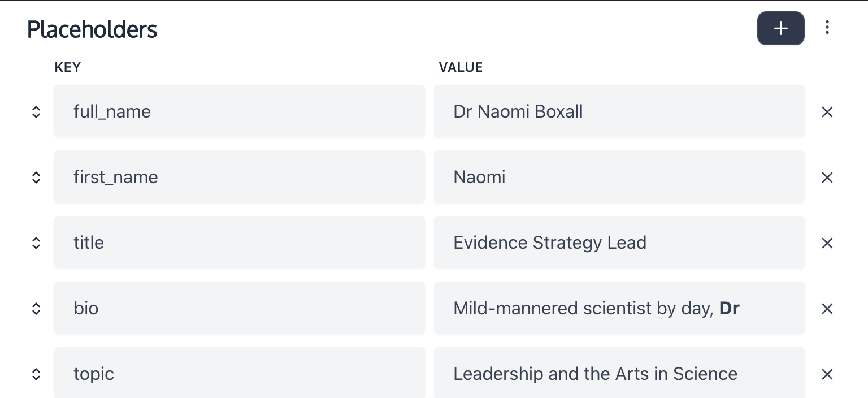
Task: Edit the Mild-mannered scientist bio value
Action: (x=619, y=308)
